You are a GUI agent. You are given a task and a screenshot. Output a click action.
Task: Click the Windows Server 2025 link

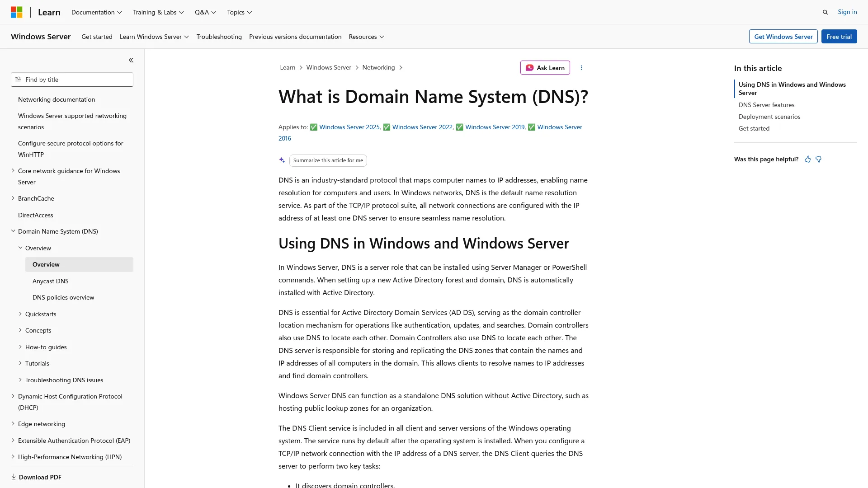tap(349, 127)
